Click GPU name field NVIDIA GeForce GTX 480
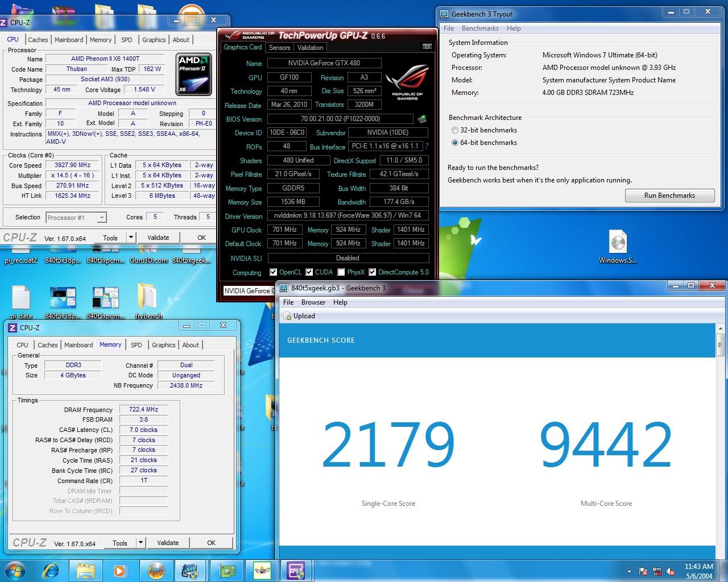728x582 pixels. pos(324,63)
